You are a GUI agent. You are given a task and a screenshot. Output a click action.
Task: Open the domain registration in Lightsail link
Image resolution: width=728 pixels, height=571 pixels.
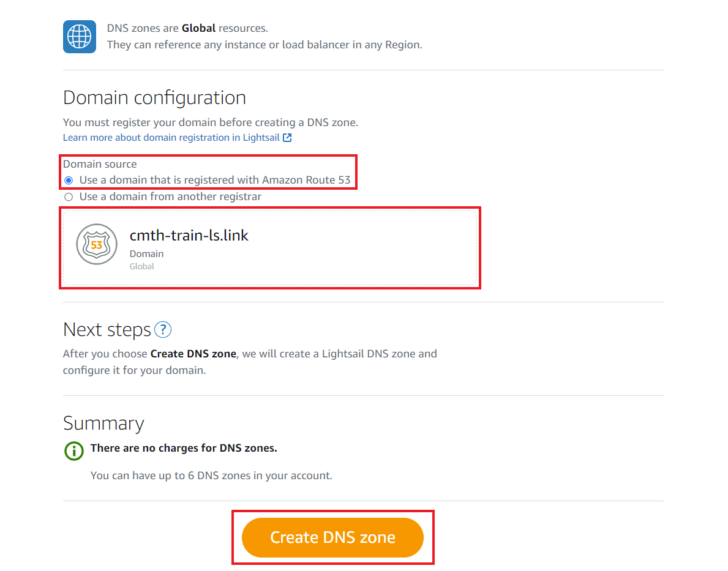click(x=171, y=138)
